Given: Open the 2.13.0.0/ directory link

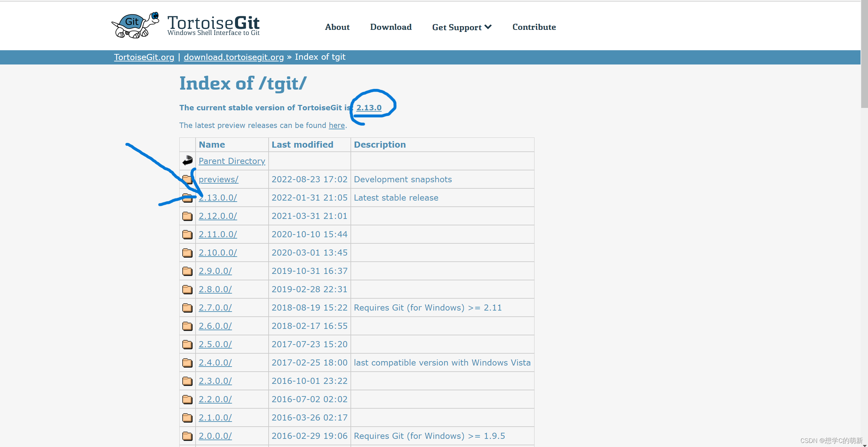Looking at the screenshot, I should 218,198.
